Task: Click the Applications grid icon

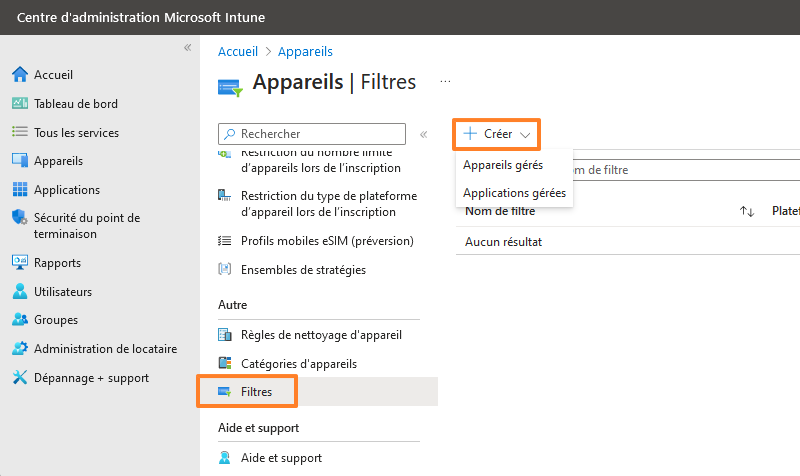Action: point(20,189)
